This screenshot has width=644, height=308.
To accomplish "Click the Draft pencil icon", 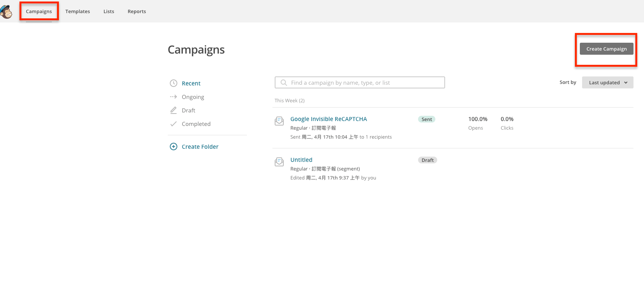I will (x=173, y=110).
